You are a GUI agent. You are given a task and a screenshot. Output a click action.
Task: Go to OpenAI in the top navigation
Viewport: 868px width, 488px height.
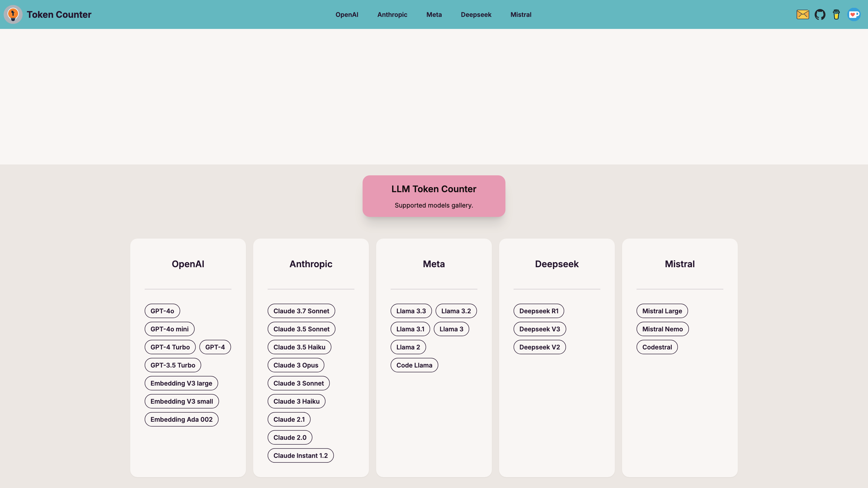click(x=347, y=14)
